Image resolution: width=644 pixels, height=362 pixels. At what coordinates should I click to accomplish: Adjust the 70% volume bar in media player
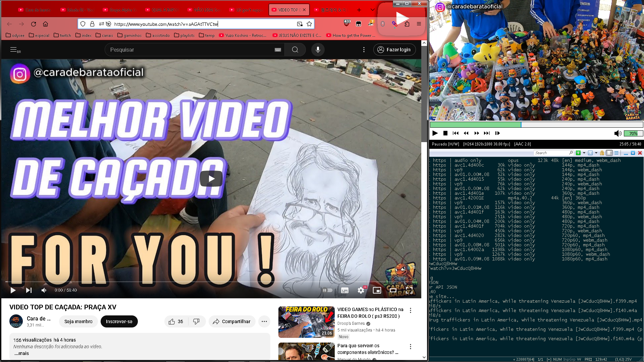(633, 133)
